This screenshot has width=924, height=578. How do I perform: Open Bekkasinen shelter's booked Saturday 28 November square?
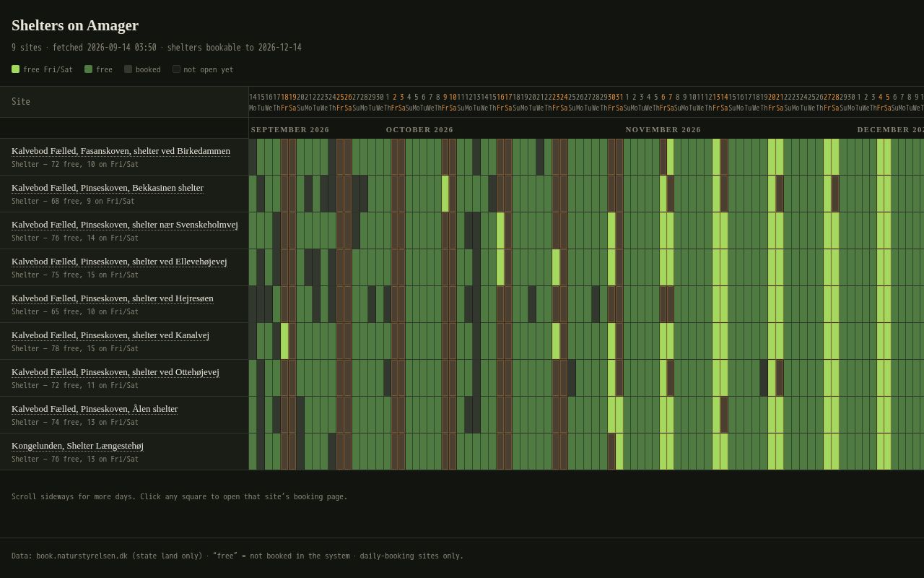pos(835,194)
